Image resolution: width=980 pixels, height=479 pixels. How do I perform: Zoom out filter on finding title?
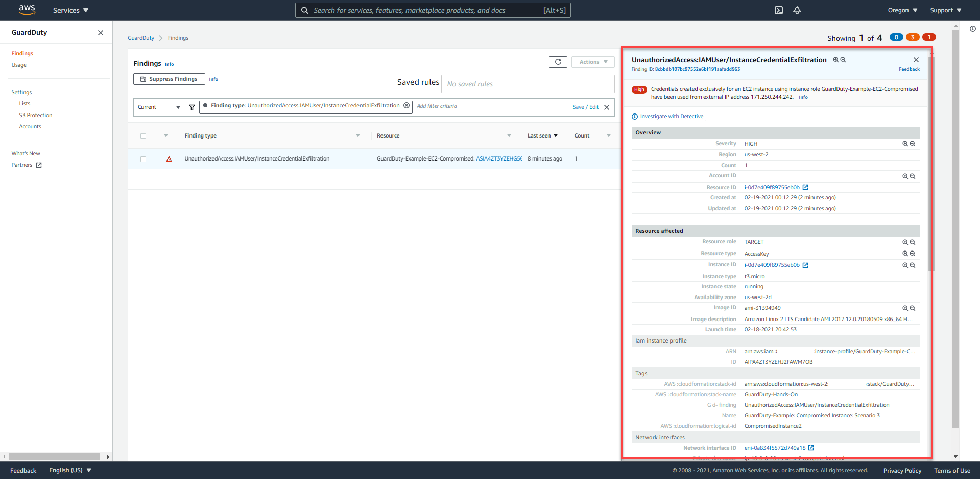[843, 60]
